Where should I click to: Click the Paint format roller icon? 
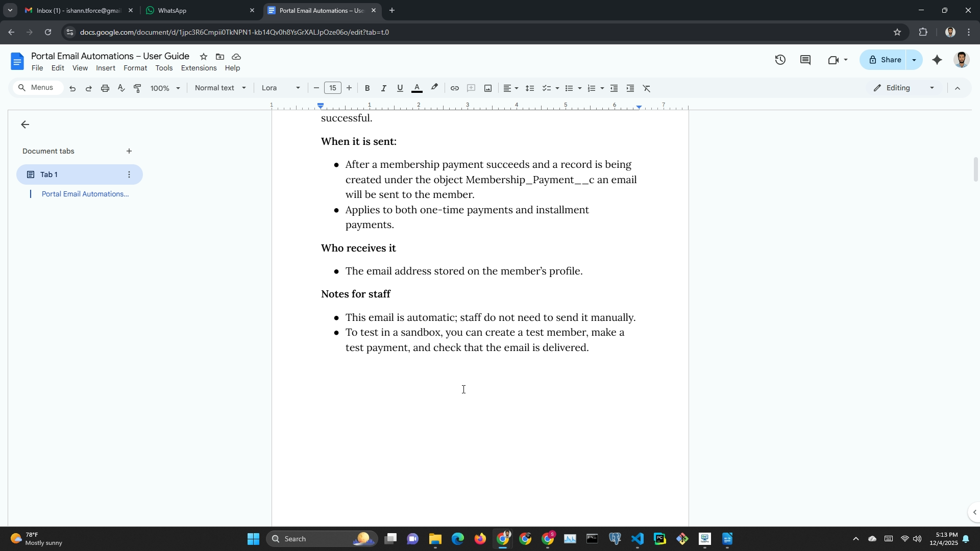(x=137, y=88)
